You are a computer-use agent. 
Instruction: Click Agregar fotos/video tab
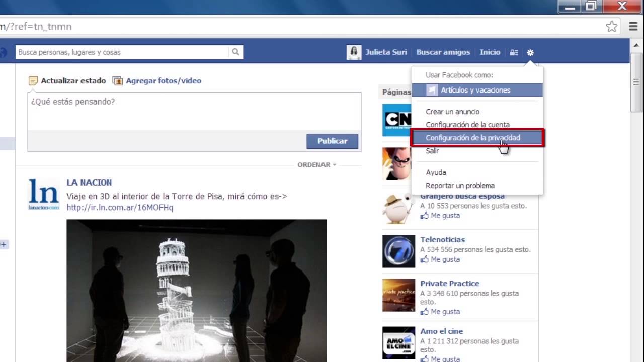coord(164,80)
